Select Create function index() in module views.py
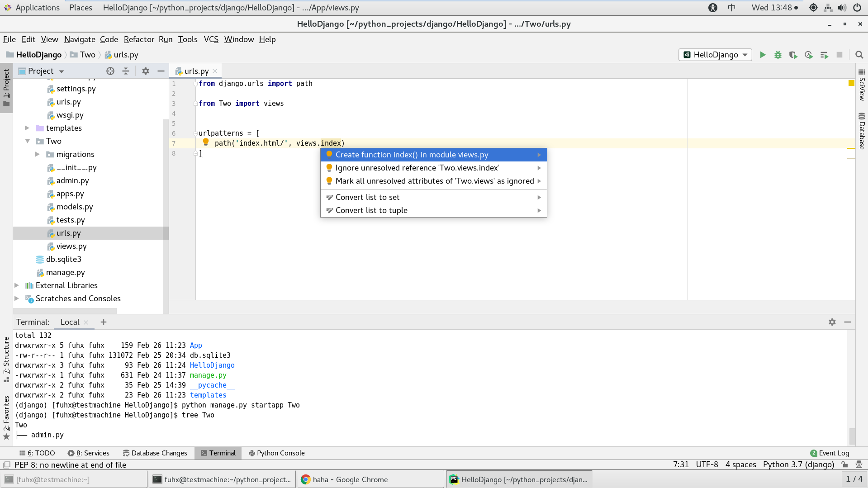Screen dimensions: 868x488 click(433, 155)
